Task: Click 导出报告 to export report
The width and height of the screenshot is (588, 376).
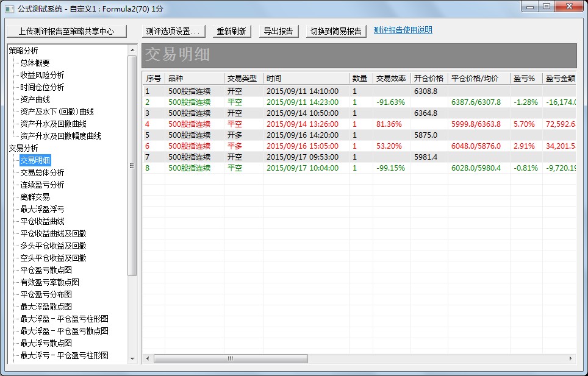Action: 278,31
